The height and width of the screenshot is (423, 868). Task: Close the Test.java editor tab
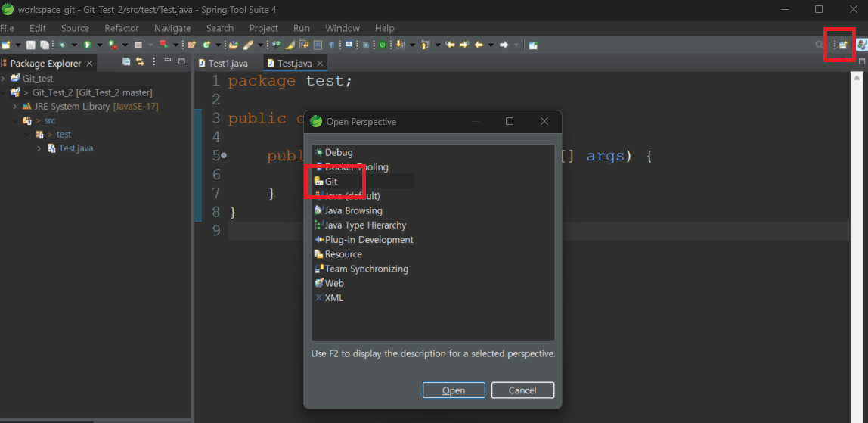tap(320, 63)
